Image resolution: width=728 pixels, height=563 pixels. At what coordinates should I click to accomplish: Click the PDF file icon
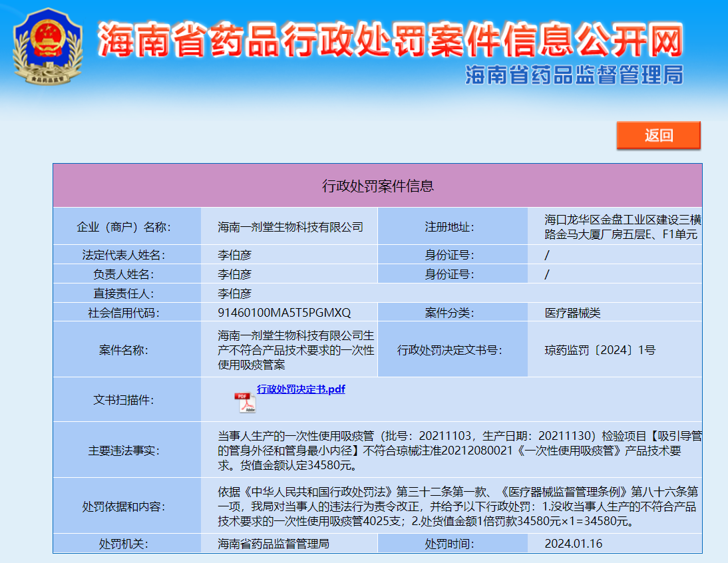click(x=245, y=403)
